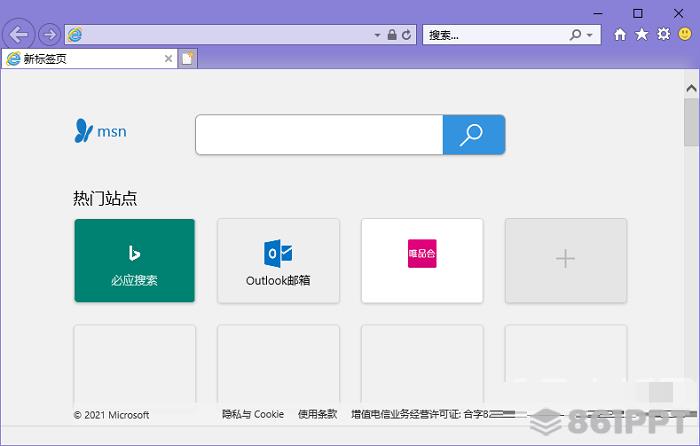Go to the Home page icon
This screenshot has height=446, width=700.
pyautogui.click(x=620, y=34)
